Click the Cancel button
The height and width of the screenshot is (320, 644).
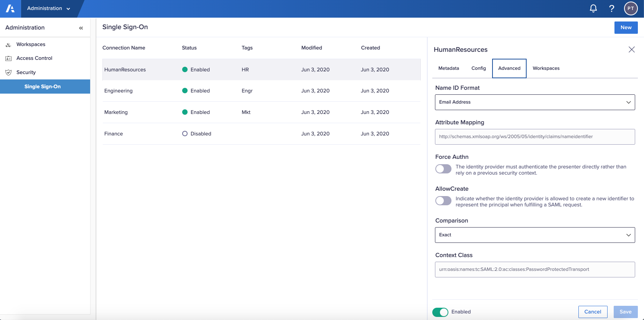593,312
